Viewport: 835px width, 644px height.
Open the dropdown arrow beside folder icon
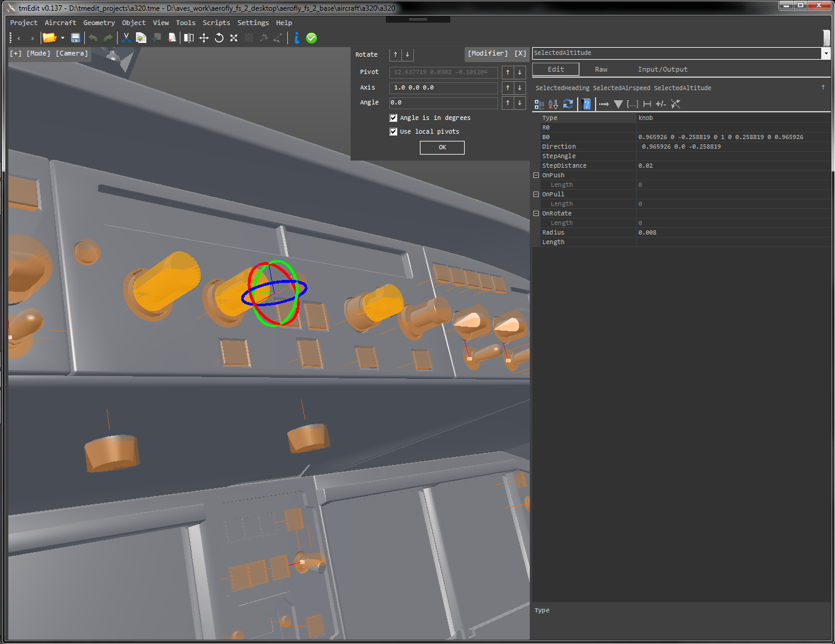63,38
